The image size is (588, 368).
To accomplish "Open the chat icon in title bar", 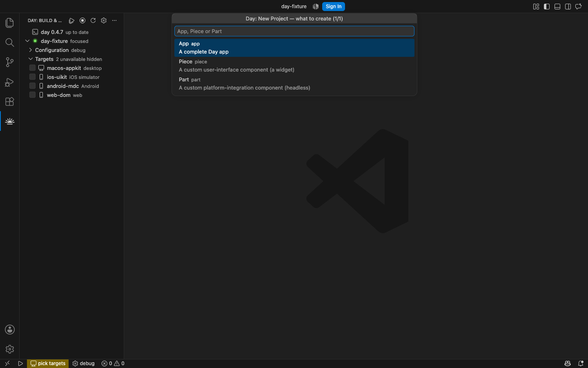I will click(579, 7).
